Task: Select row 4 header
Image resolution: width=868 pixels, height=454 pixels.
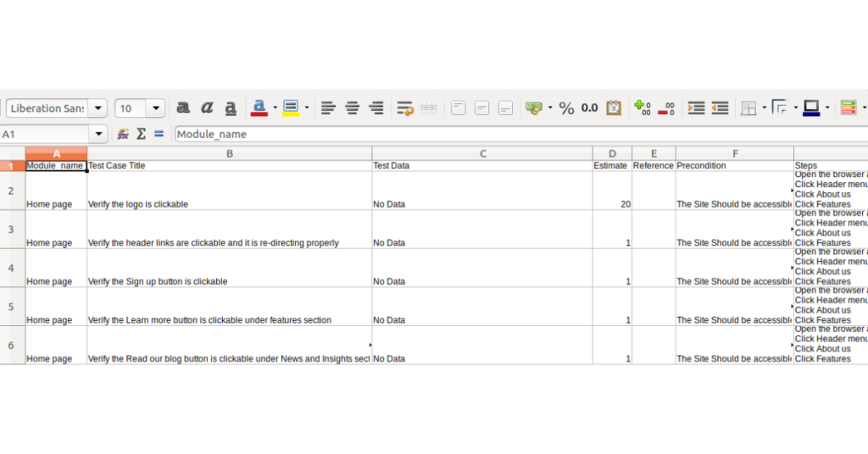Action: (12, 268)
